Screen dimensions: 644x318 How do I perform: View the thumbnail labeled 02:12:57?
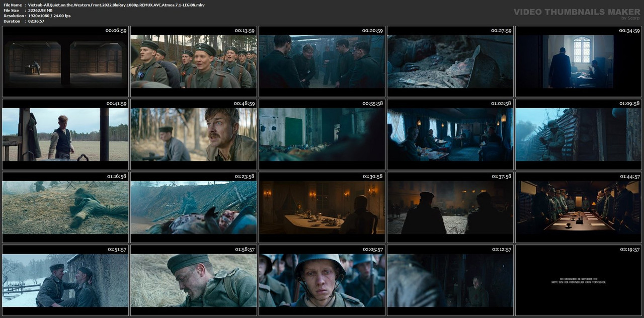pos(450,280)
